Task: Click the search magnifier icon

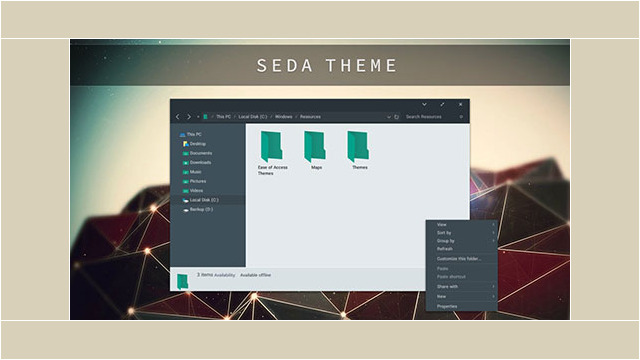Action: 461,117
